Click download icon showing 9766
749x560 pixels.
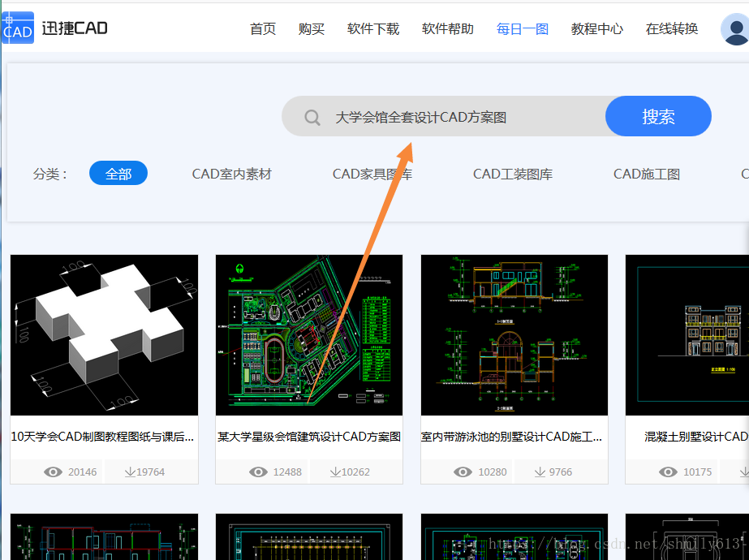(x=540, y=472)
